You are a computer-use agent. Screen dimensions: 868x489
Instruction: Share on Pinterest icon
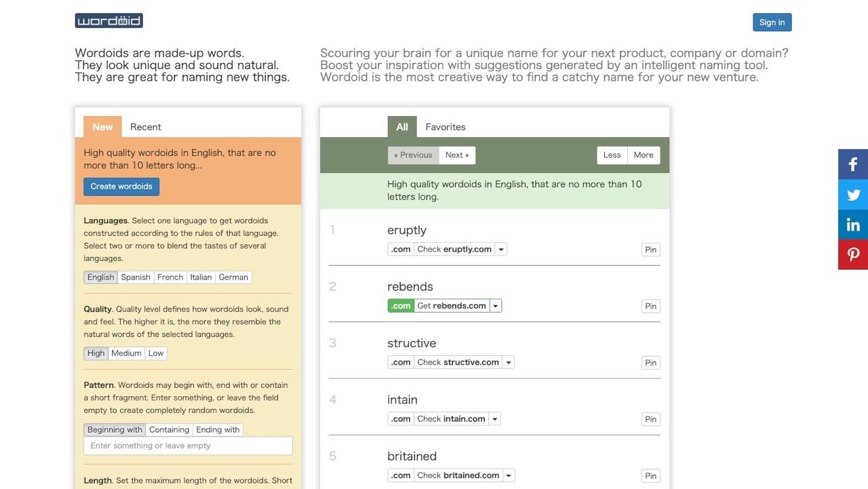(x=853, y=254)
